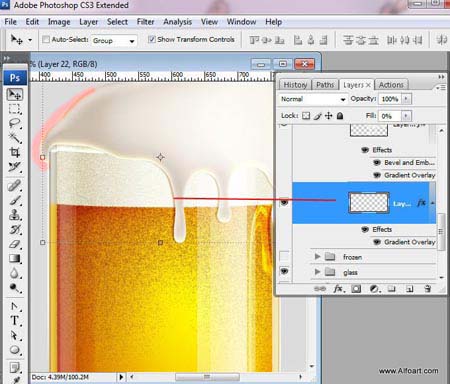Select the Pen tool
Screen dimensions: 450x384
pos(14,306)
